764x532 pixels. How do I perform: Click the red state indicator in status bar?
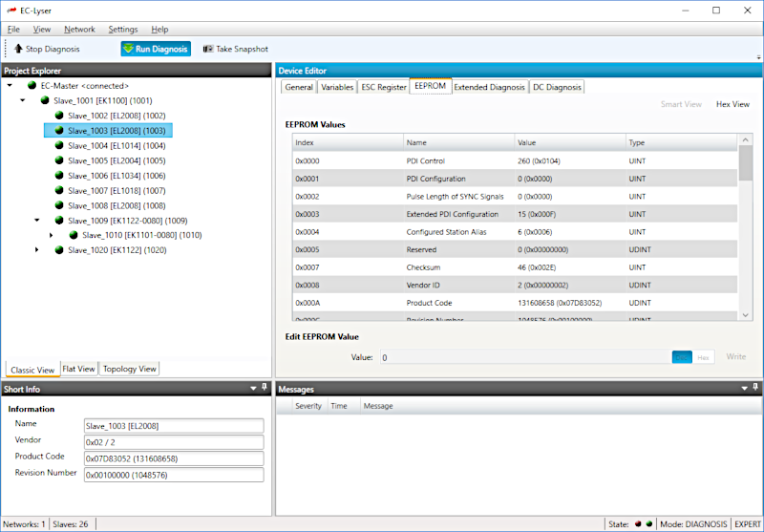[639, 523]
